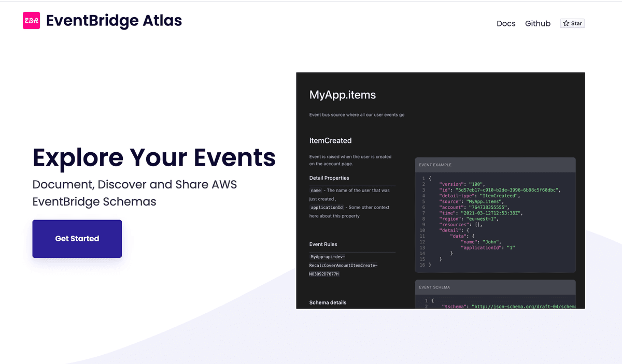Open the Github link
The height and width of the screenshot is (364, 622).
(538, 23)
